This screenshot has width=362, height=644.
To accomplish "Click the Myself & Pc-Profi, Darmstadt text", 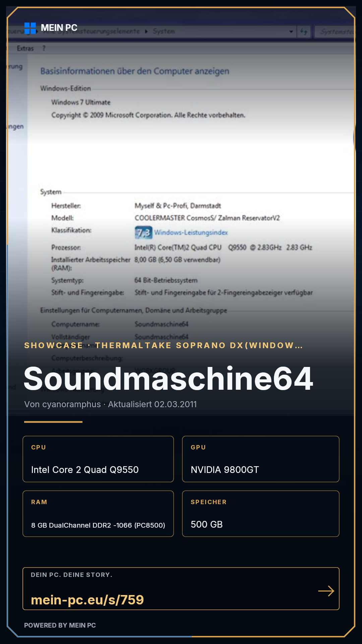I will click(178, 206).
